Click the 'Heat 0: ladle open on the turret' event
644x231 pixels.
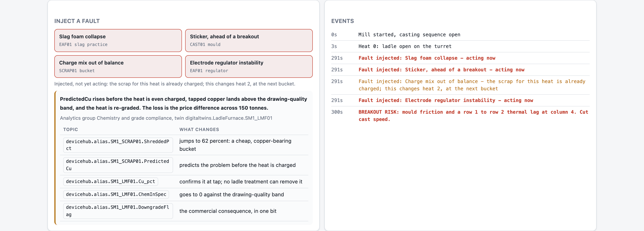(405, 46)
